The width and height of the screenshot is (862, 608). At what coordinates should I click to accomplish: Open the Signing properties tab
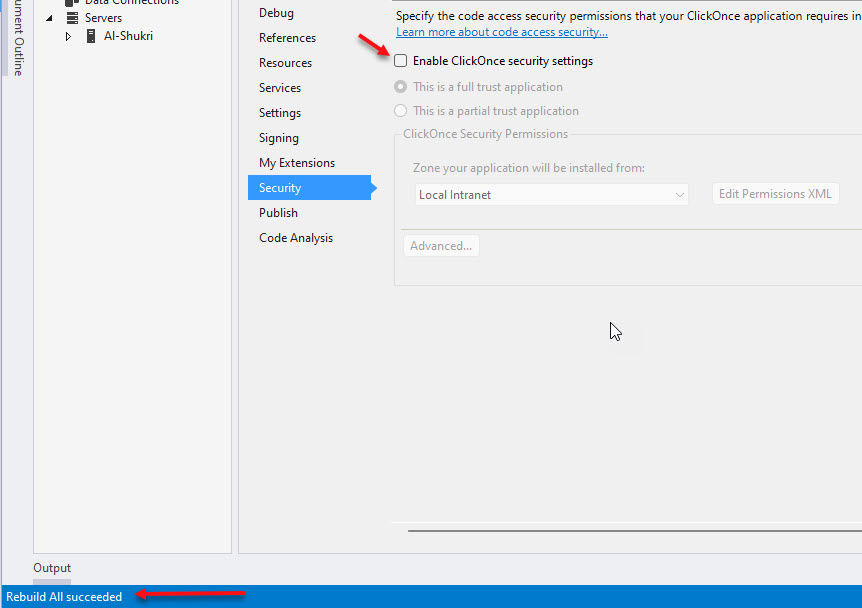(278, 138)
